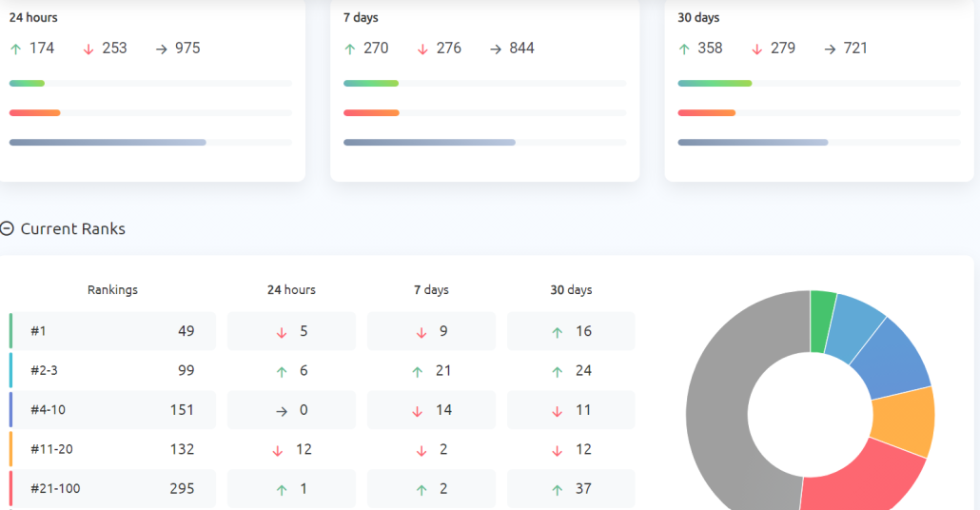Screen dimensions: 980x510
Task: Click the red down arrow beside 253
Action: point(88,49)
